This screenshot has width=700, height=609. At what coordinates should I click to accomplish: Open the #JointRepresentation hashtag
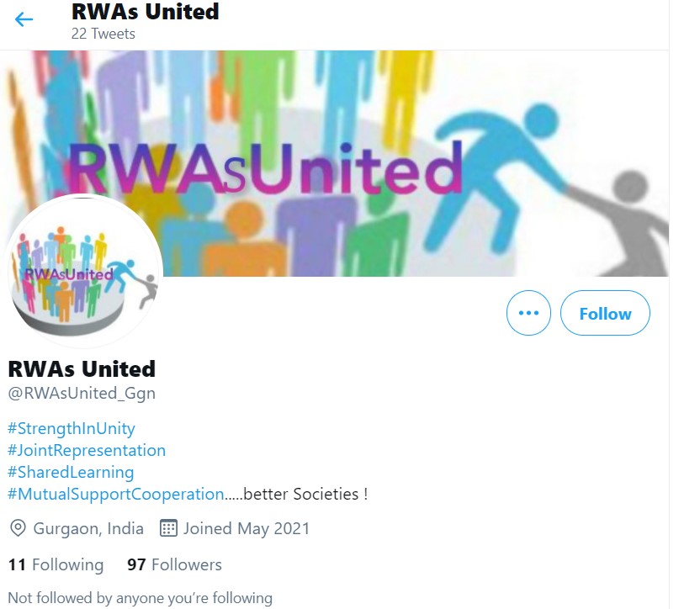pyautogui.click(x=87, y=450)
